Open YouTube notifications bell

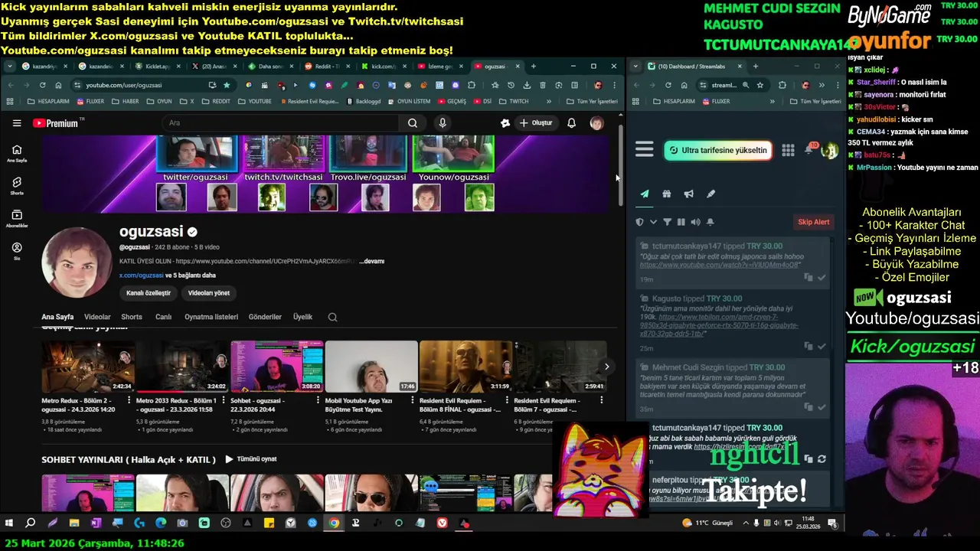tap(571, 123)
